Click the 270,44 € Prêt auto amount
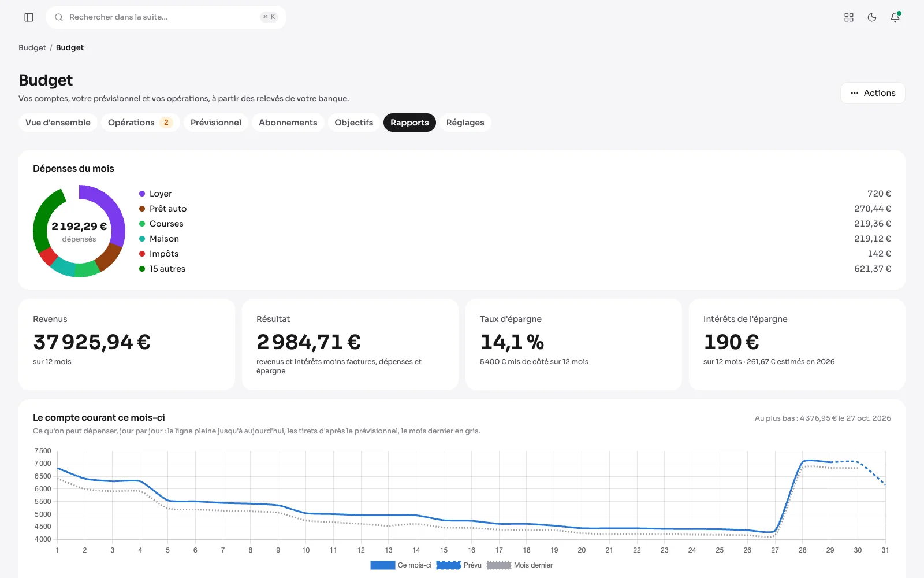 coord(873,209)
